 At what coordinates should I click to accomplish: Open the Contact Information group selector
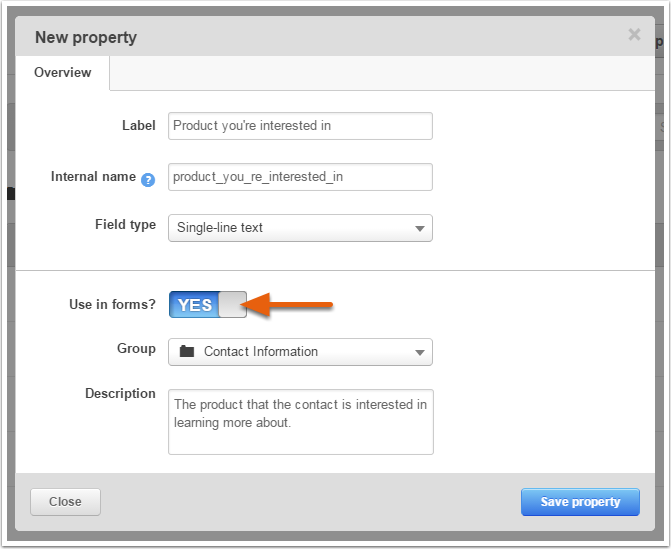coord(300,352)
